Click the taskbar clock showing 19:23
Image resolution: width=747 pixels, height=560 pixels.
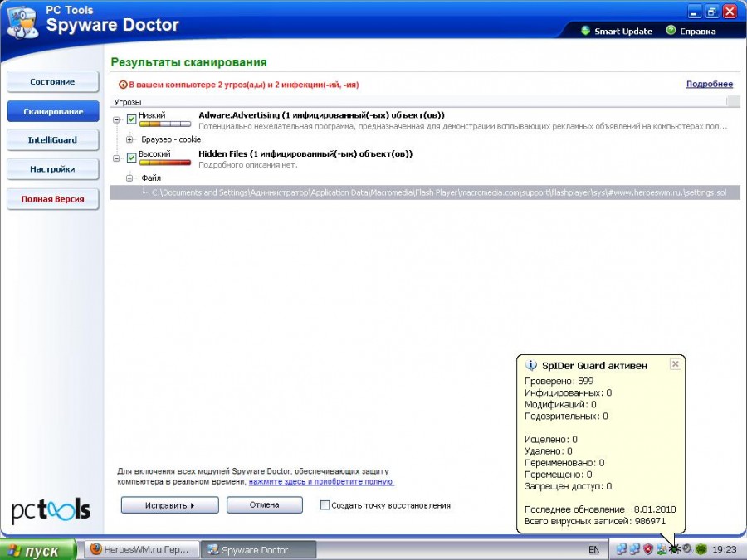724,549
